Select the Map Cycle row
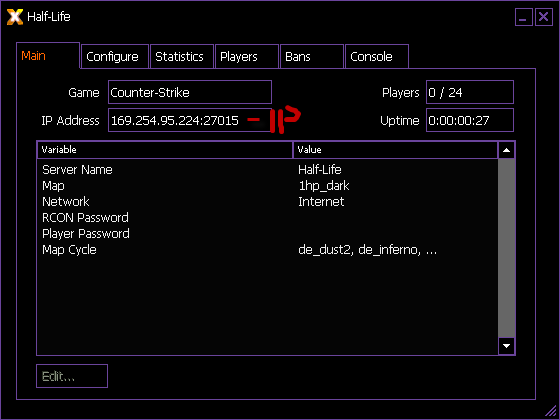Image resolution: width=560 pixels, height=420 pixels. [x=267, y=250]
